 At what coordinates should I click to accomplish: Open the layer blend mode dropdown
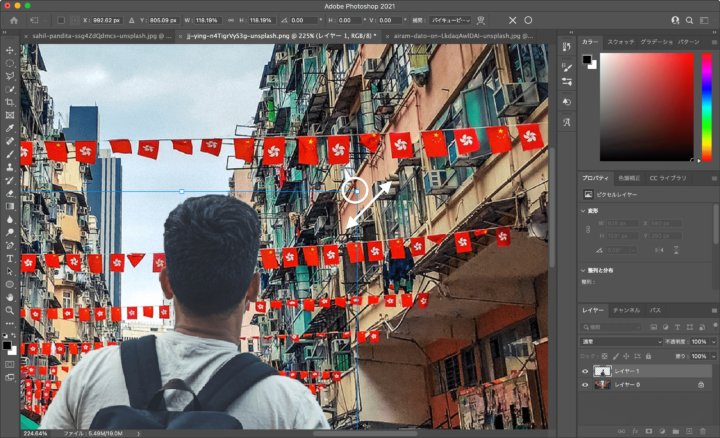click(621, 342)
